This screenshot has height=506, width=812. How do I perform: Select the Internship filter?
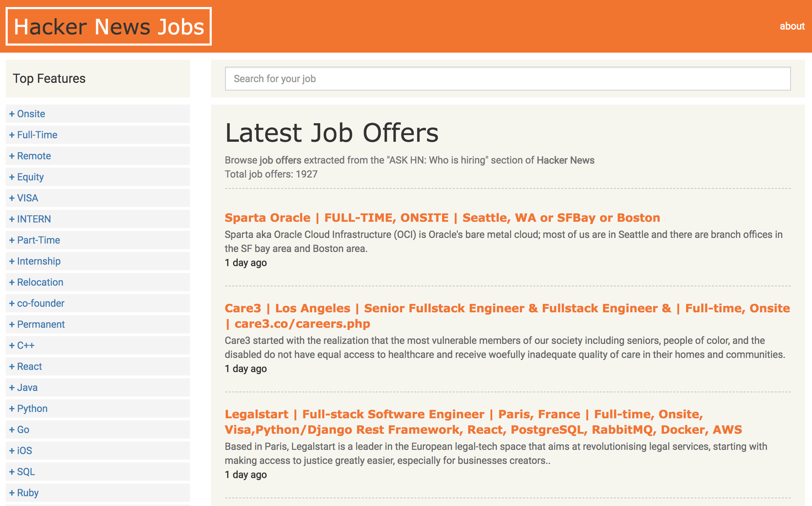point(98,261)
